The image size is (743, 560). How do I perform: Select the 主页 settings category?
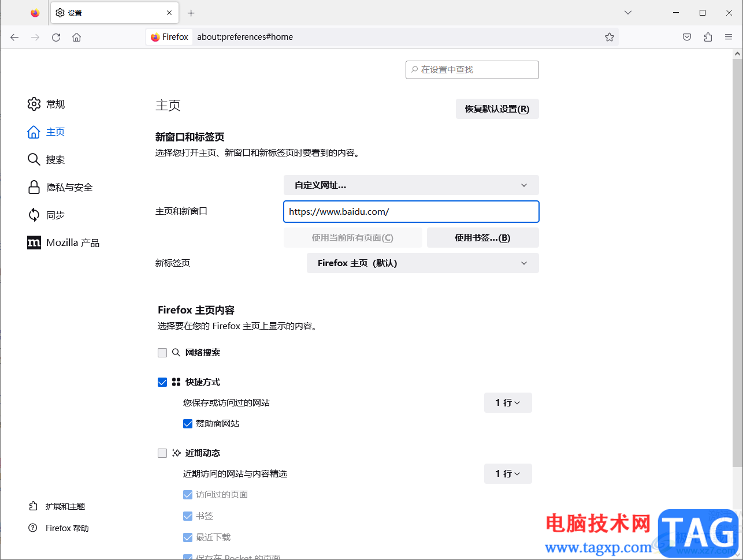[x=46, y=132]
